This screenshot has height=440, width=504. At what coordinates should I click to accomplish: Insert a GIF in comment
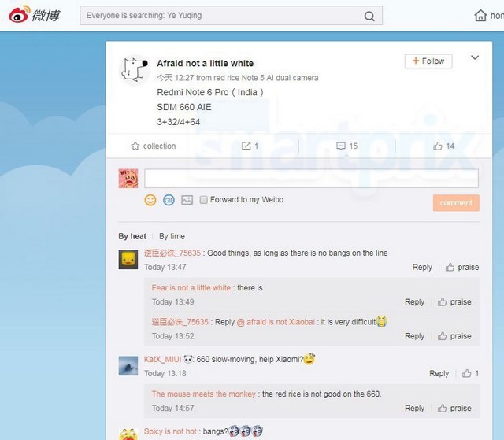click(169, 200)
